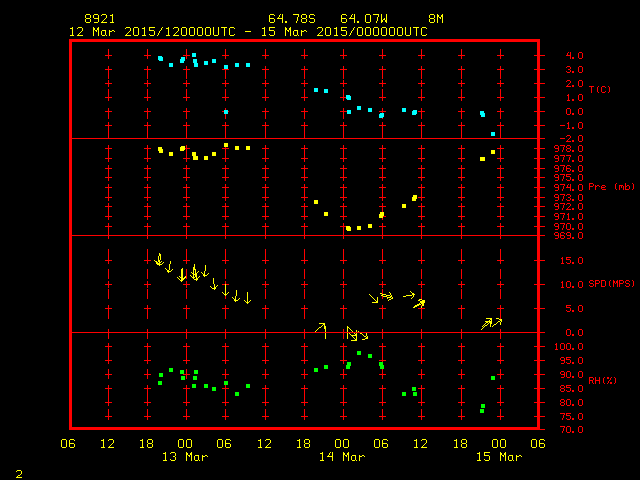Click the station ID 8921 in header
This screenshot has width=640, height=480.
pyautogui.click(x=100, y=19)
